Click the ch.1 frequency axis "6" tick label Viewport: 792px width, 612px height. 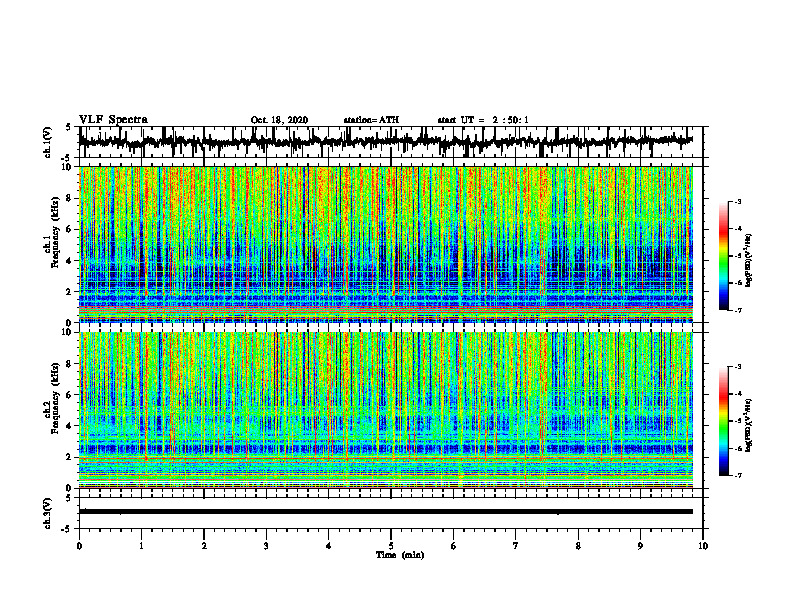[x=70, y=229]
